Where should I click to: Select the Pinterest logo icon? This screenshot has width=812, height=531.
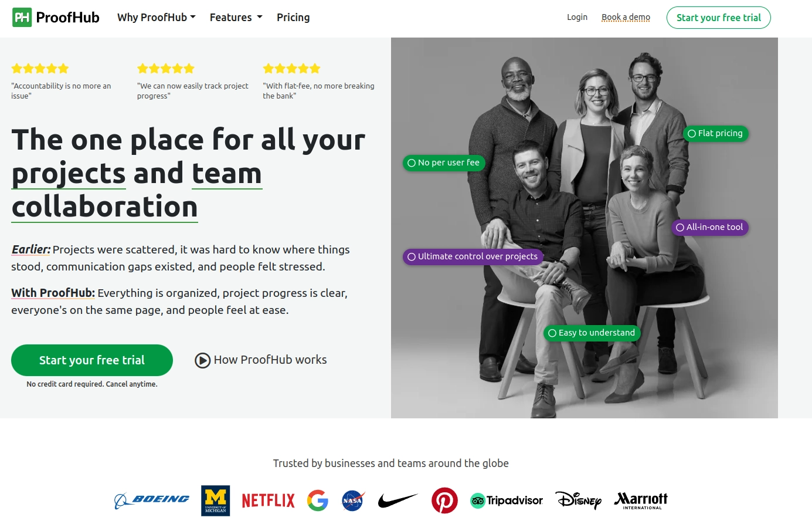(444, 500)
